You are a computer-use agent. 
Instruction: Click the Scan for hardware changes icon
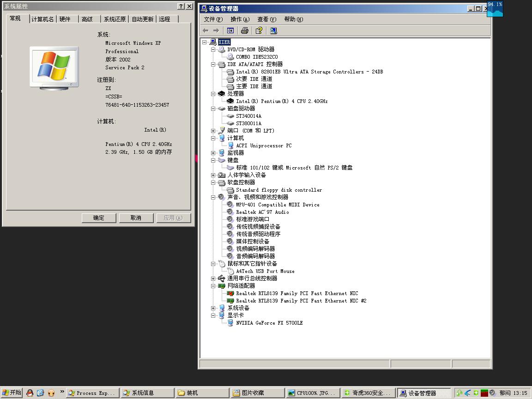coord(273,30)
